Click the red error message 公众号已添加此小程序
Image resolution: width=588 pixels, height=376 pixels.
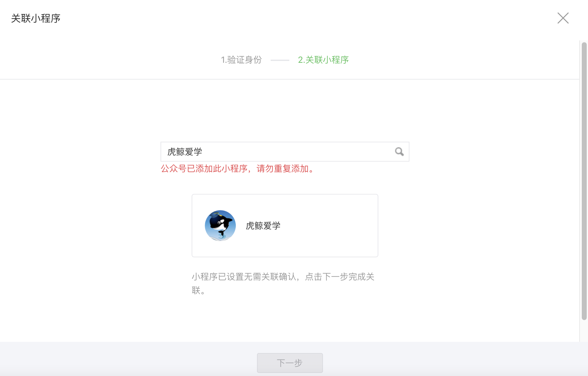pyautogui.click(x=238, y=169)
